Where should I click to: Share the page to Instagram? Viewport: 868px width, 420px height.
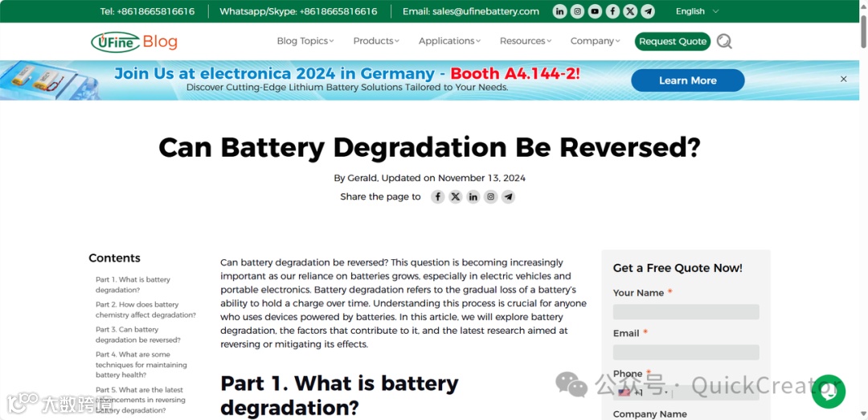click(x=491, y=196)
